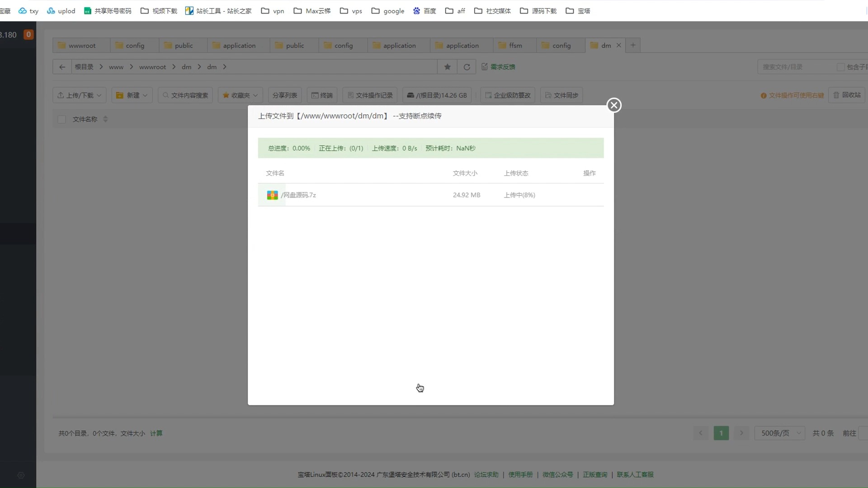868x488 pixels.
Task: Open the 500条/页 page size dropdown
Action: coord(779,433)
